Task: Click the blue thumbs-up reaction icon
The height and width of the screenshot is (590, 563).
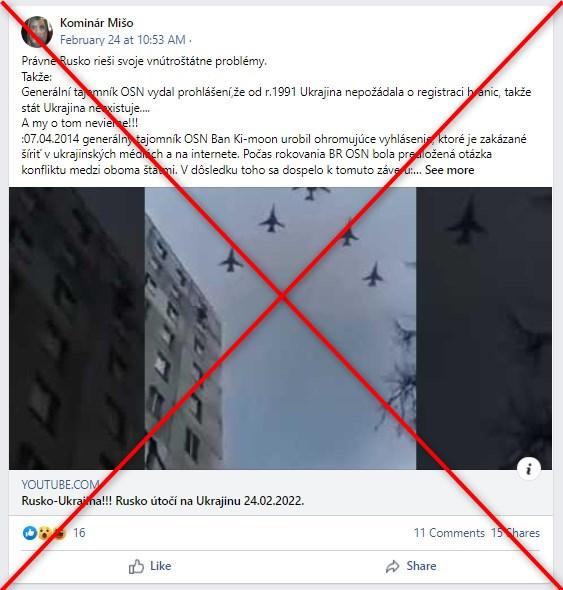Action: [x=30, y=533]
